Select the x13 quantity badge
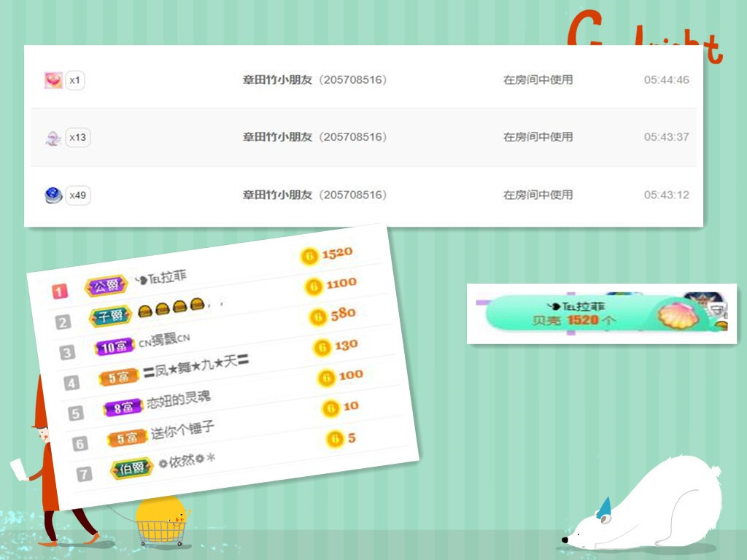 click(x=77, y=138)
